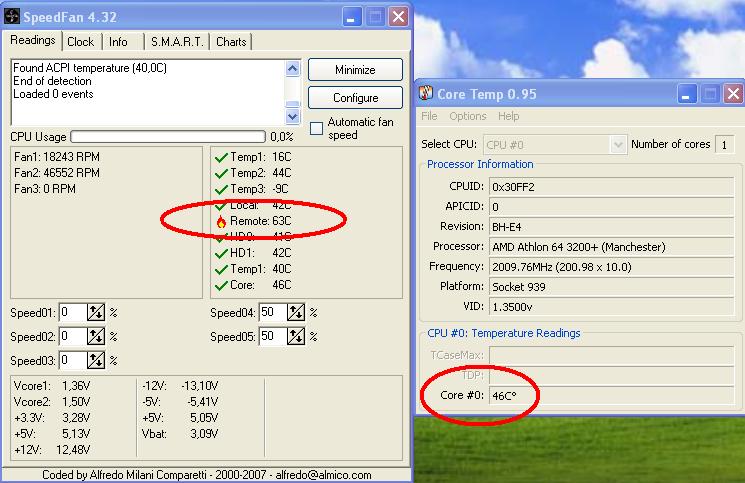Click the Vcore1: 1,36V reading
This screenshot has height=483, width=745.
tap(52, 386)
